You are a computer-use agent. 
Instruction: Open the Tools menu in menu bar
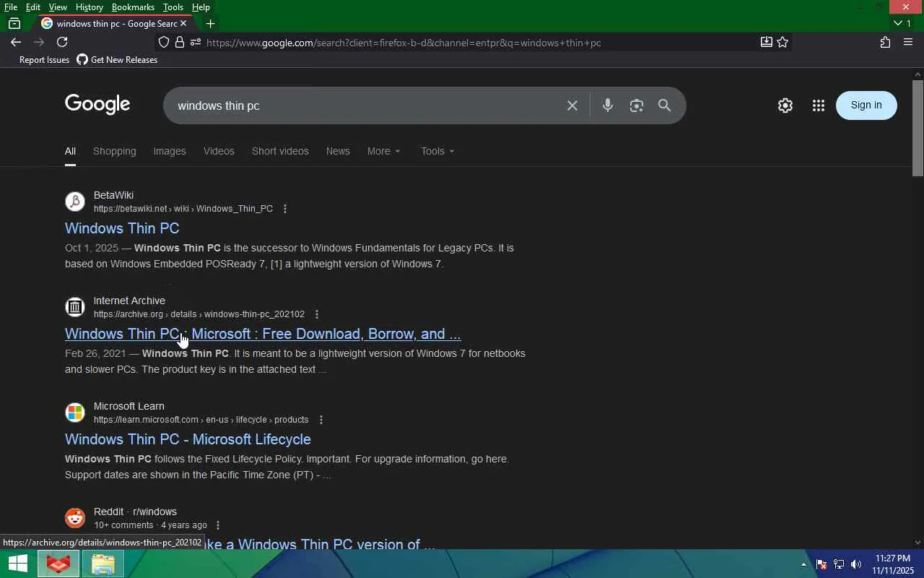(173, 7)
